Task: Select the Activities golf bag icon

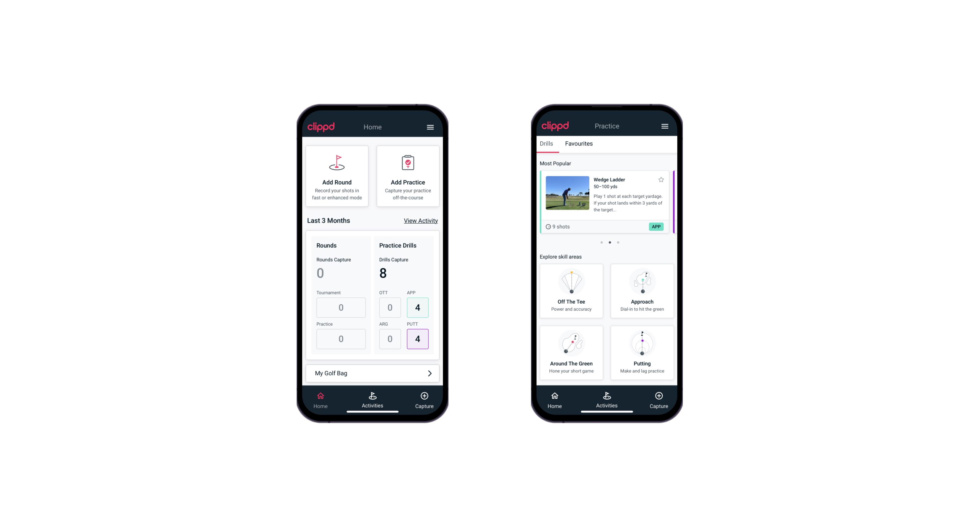Action: click(x=373, y=396)
